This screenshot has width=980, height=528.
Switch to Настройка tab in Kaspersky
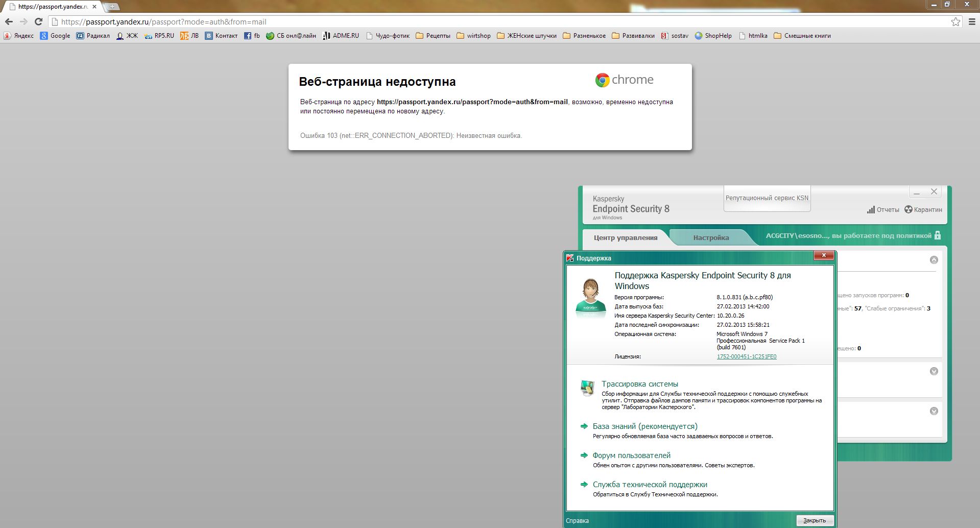pos(711,238)
